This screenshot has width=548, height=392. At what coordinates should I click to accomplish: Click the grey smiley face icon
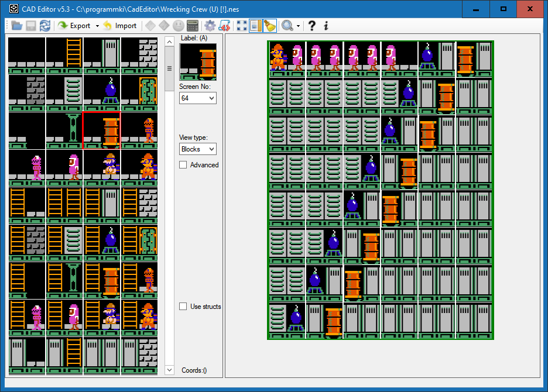pos(178,26)
